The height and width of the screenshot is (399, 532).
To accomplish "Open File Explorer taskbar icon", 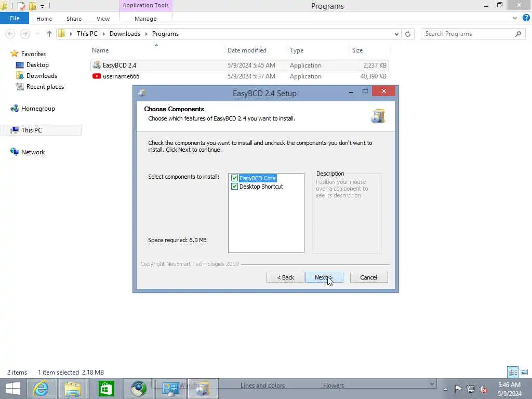I will [x=73, y=389].
